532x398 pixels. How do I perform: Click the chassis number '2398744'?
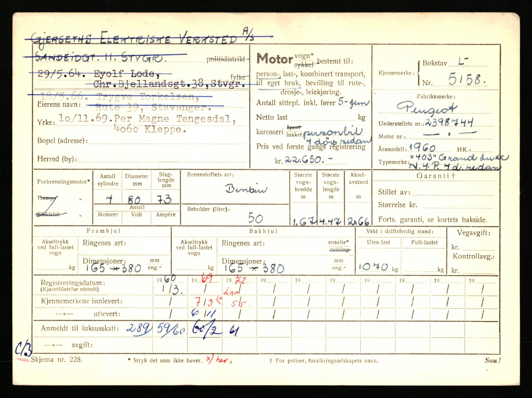[x=449, y=122]
